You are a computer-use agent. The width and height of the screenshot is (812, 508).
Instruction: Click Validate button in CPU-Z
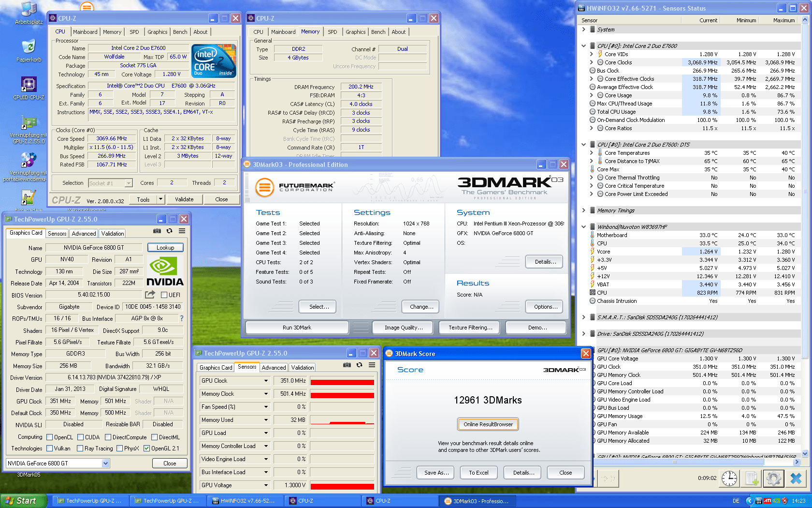point(184,199)
